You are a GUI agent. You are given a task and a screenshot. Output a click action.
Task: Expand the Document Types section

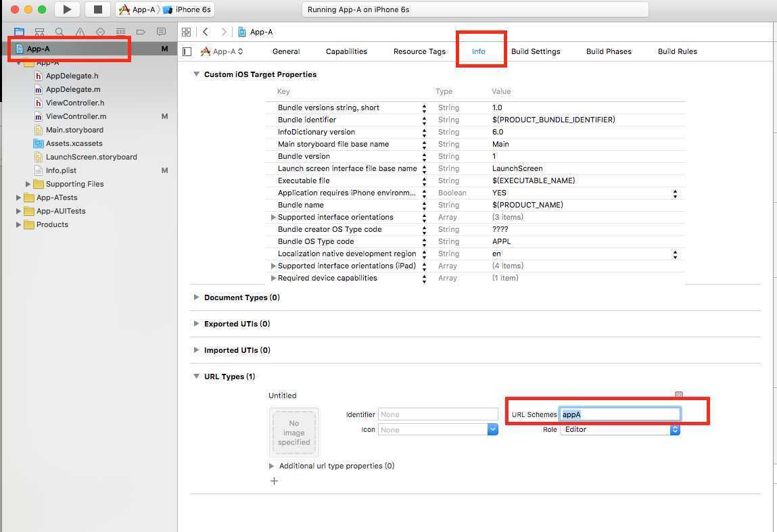point(196,297)
